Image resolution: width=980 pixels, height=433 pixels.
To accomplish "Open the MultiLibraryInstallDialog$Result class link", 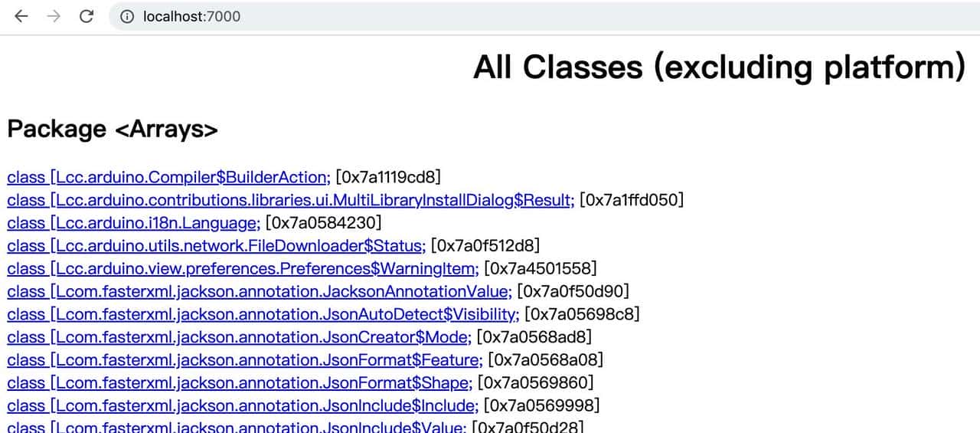I will pos(290,201).
